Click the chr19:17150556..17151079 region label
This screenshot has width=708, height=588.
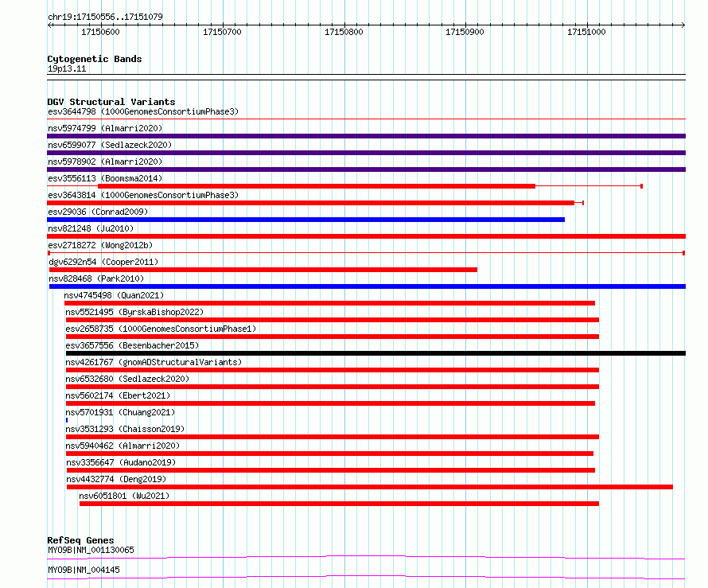pos(105,17)
